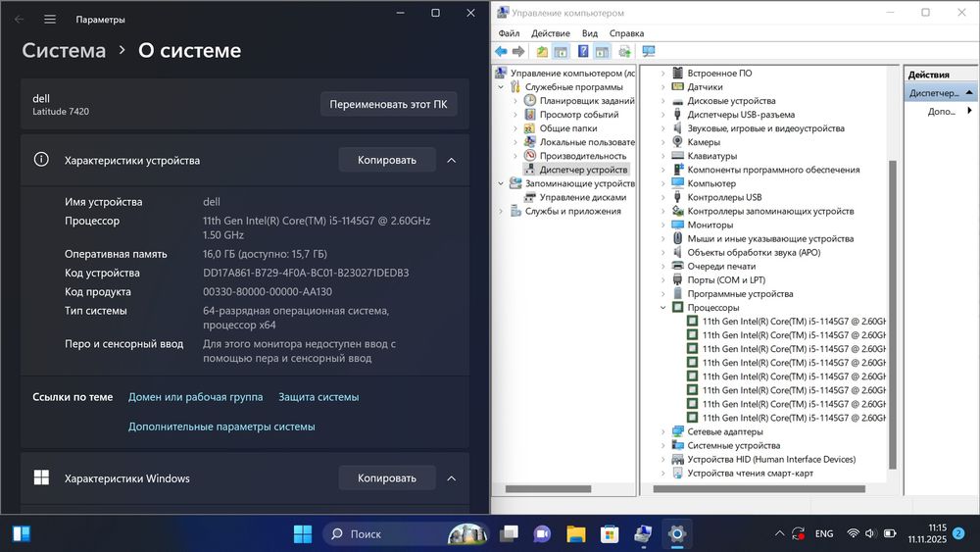
Task: Select Диспетчер устройств in the tree
Action: pos(583,170)
